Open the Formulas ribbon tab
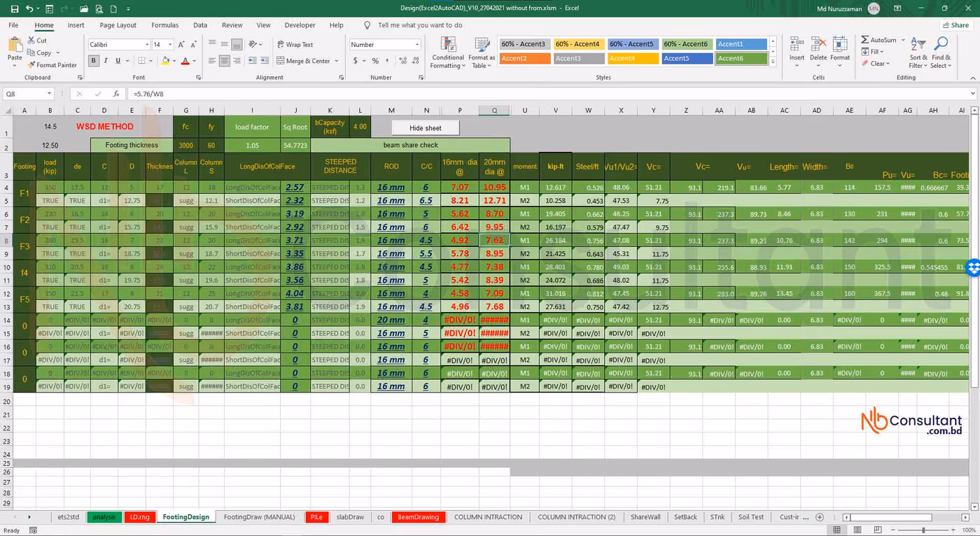The width and height of the screenshot is (980, 536). [165, 25]
